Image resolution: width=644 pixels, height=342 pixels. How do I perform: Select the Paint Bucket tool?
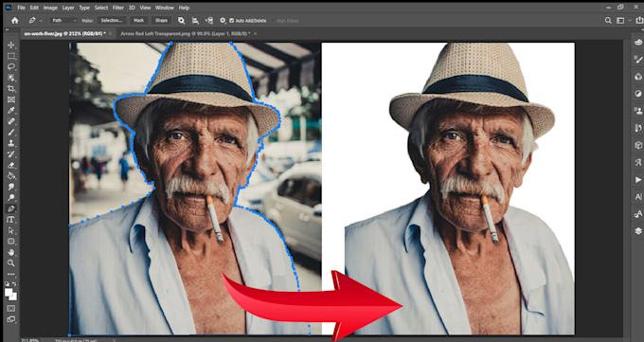coord(11,176)
